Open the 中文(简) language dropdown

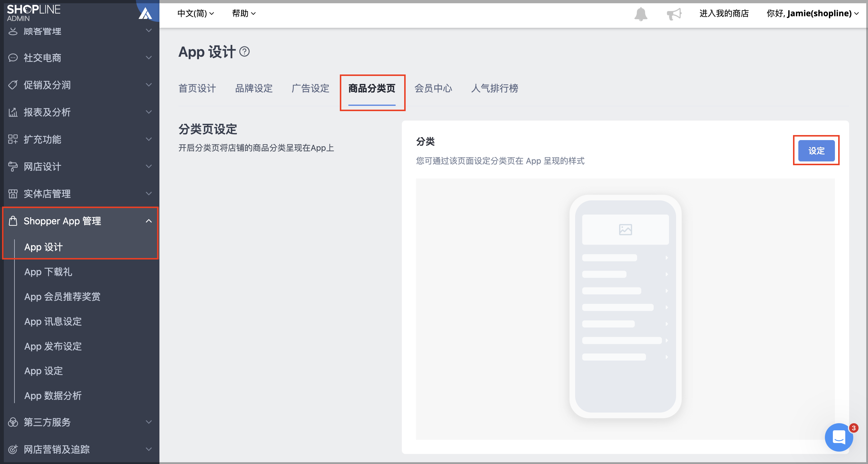196,14
